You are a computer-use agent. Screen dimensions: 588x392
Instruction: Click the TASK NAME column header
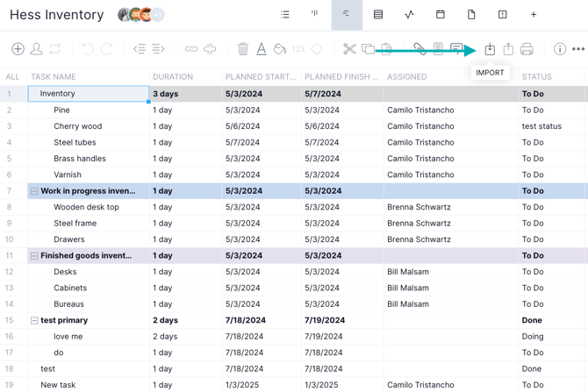click(54, 77)
